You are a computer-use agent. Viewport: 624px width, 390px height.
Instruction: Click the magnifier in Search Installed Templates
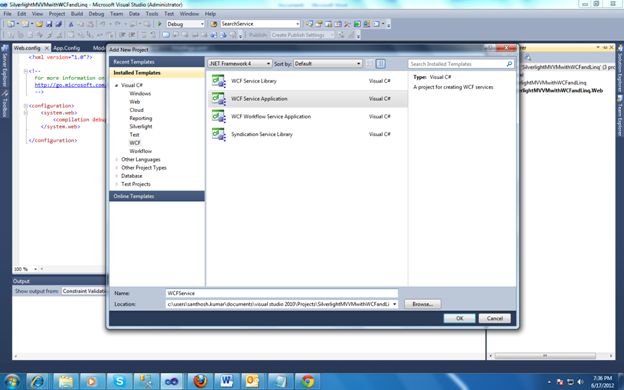click(x=509, y=64)
